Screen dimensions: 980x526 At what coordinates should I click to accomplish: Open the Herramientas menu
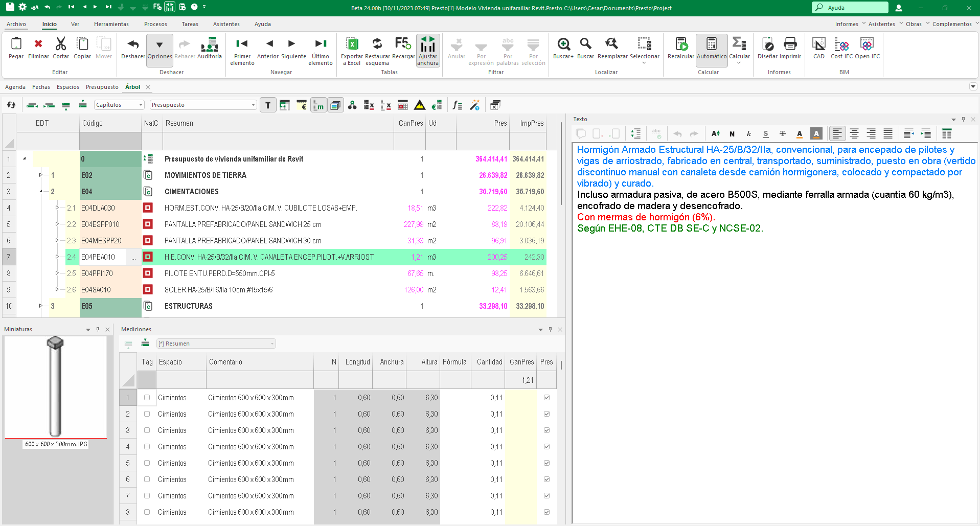(111, 24)
